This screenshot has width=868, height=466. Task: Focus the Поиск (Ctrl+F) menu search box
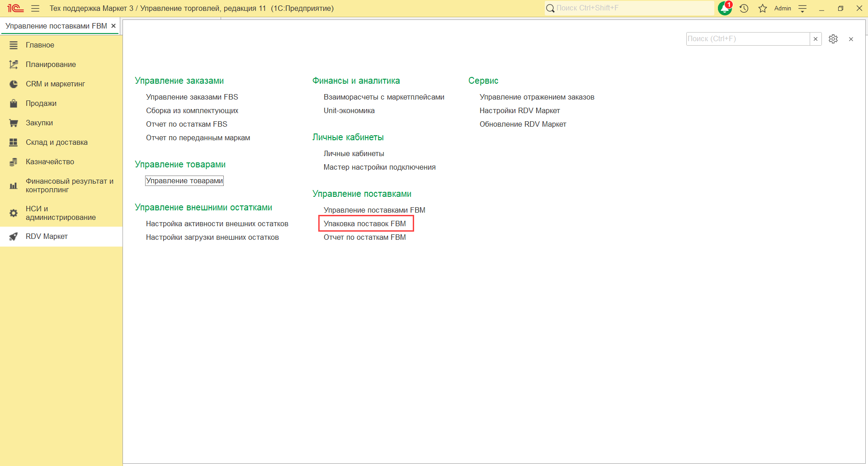point(747,39)
